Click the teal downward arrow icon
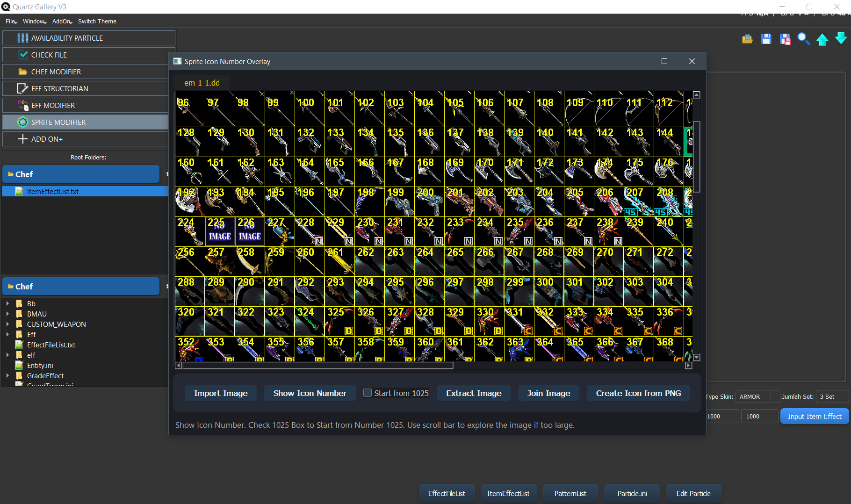 (841, 39)
